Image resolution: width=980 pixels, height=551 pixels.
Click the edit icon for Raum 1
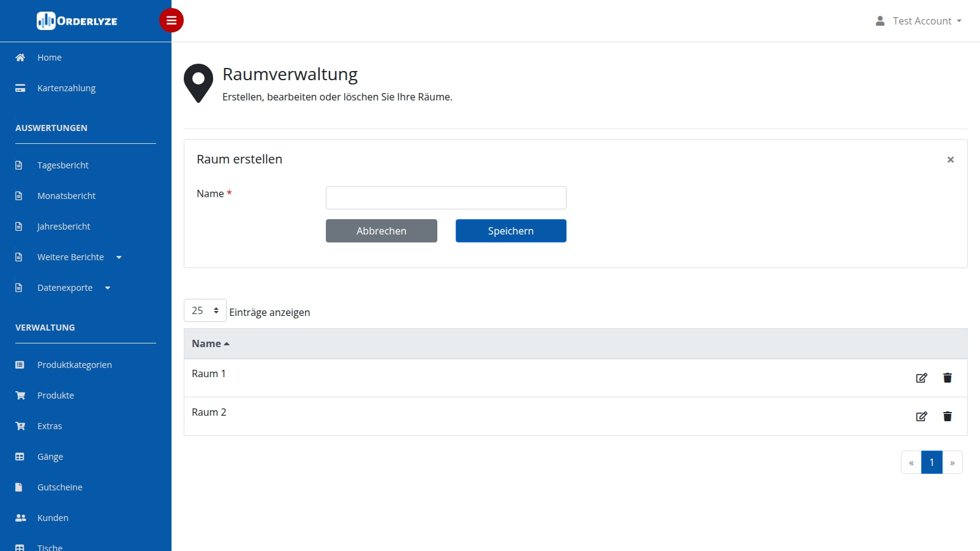click(921, 378)
